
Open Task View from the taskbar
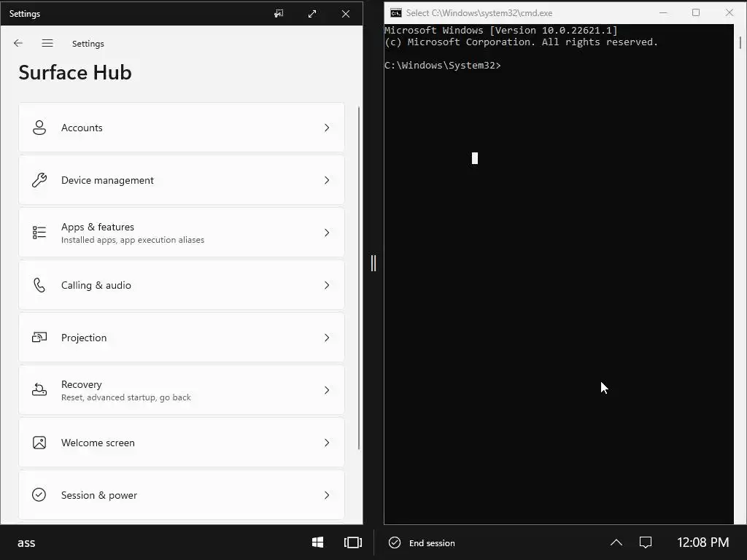click(x=353, y=542)
